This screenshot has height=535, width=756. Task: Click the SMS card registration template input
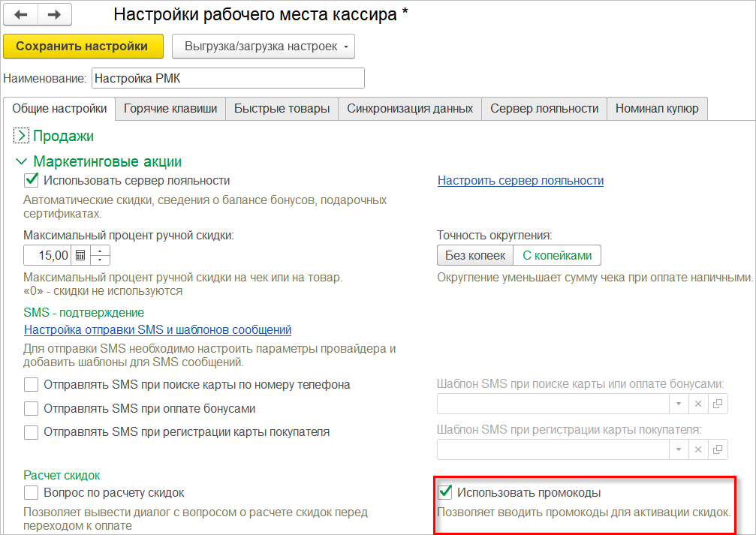[553, 449]
